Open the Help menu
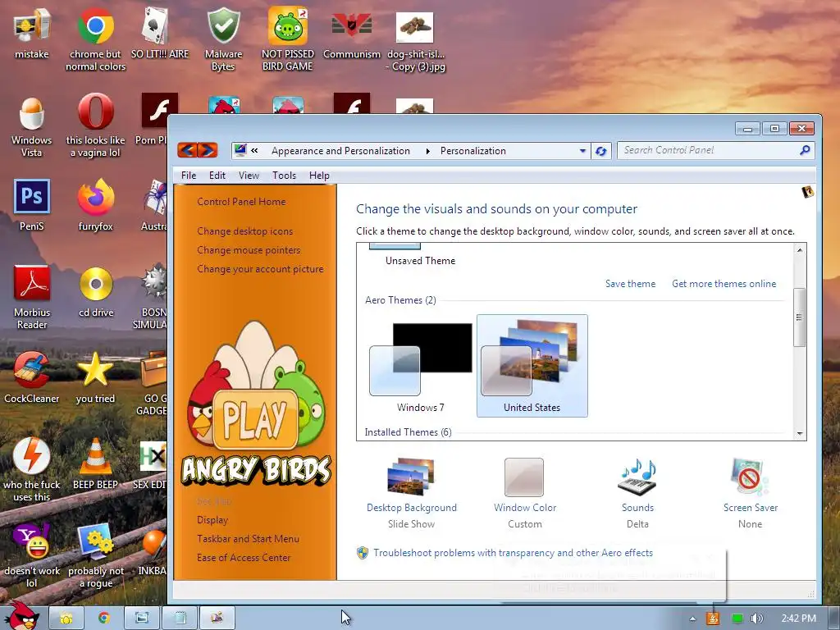 tap(319, 176)
